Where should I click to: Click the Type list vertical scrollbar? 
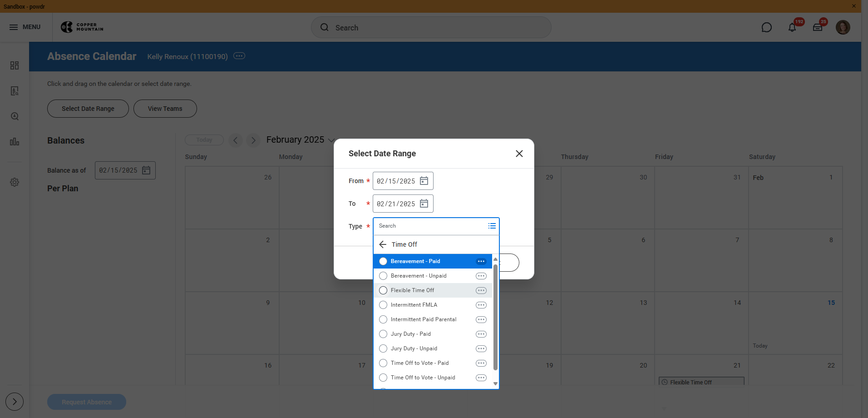495,317
